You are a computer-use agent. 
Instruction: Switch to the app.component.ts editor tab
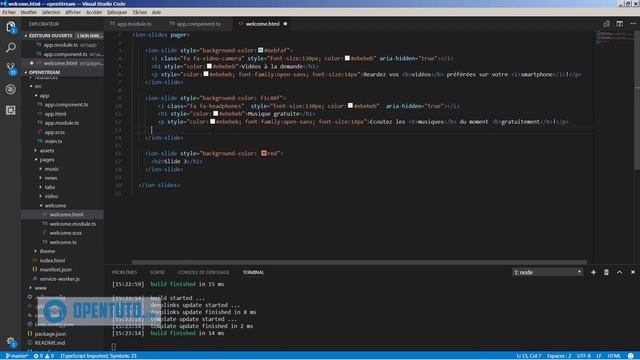[199, 24]
